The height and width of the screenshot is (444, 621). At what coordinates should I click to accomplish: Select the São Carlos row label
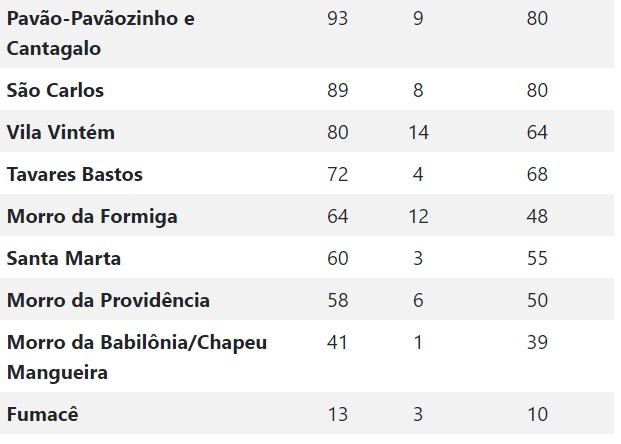pyautogui.click(x=55, y=91)
